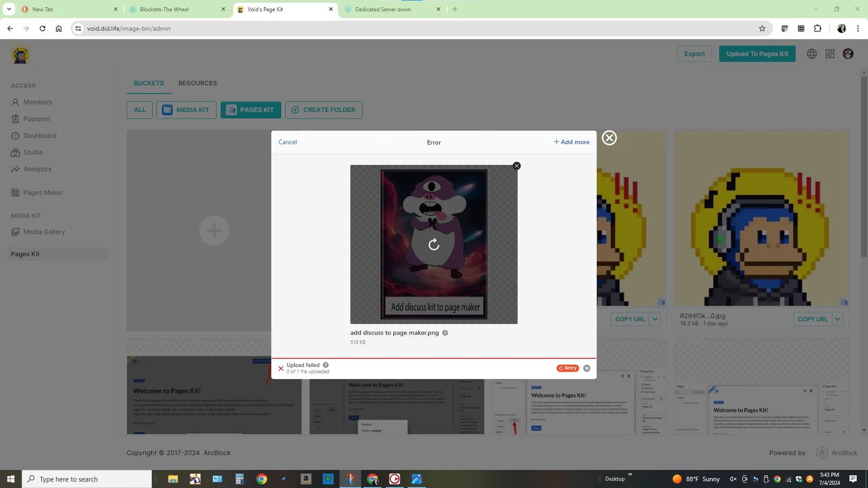Image resolution: width=868 pixels, height=488 pixels.
Task: Select Pages Kit in the sidebar
Action: [58, 254]
